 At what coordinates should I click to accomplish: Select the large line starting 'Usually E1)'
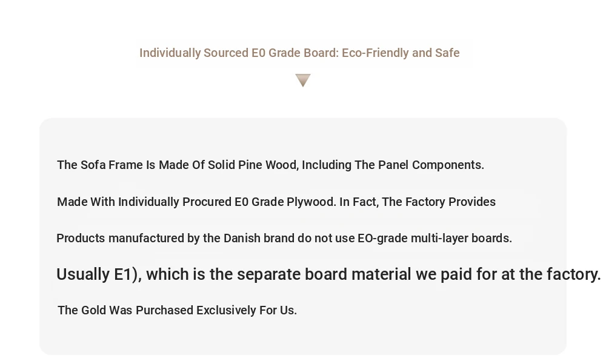(x=328, y=274)
